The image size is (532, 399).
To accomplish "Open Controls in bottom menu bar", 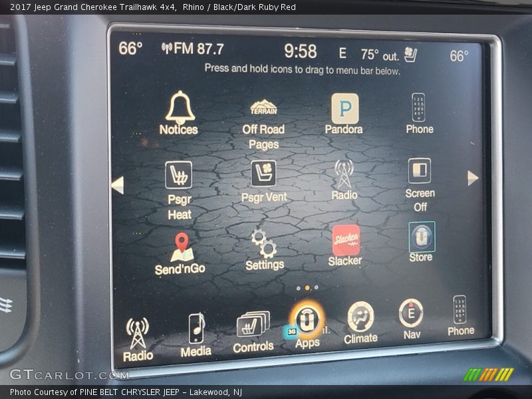I will (253, 332).
